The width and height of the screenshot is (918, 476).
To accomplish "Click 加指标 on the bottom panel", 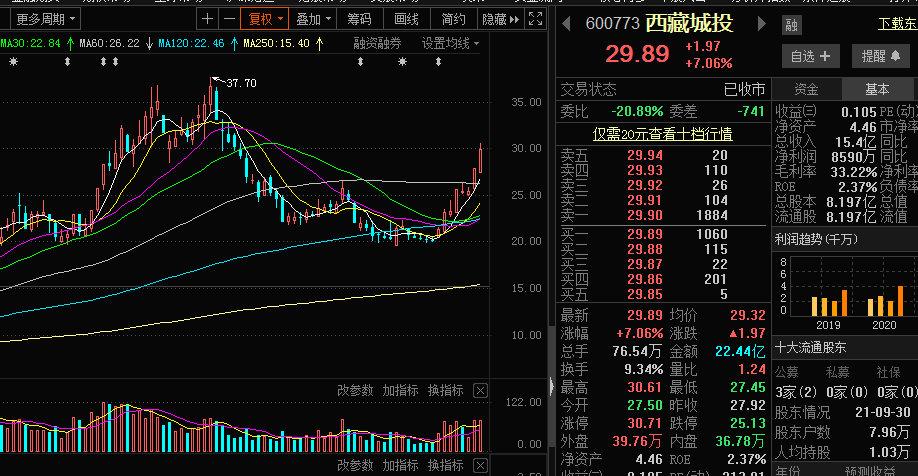I will click(x=400, y=465).
